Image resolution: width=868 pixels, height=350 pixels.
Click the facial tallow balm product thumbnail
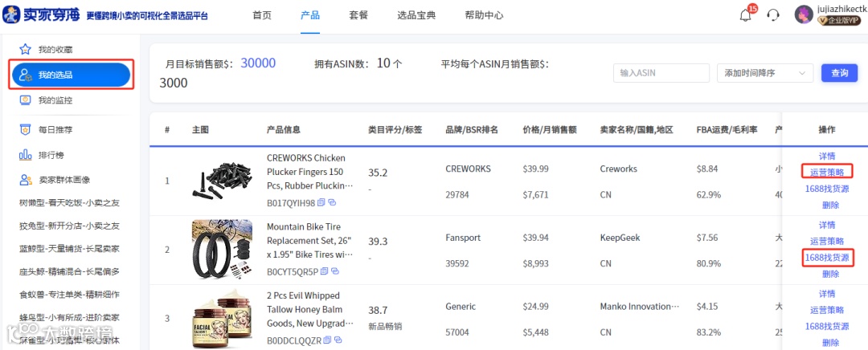click(222, 319)
